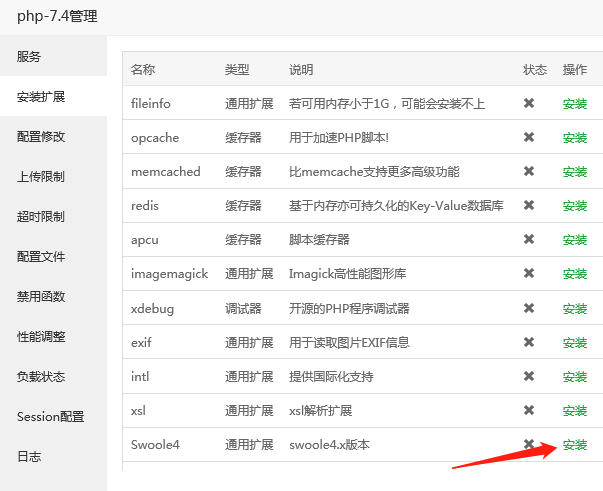
Task: Click the 说明 column header
Action: point(301,69)
